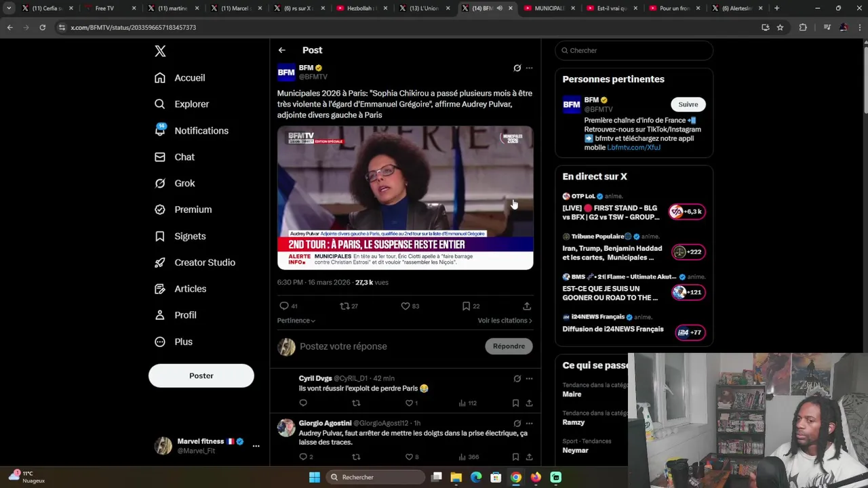868x488 pixels.
Task: Open Grok in sidebar
Action: (174, 184)
